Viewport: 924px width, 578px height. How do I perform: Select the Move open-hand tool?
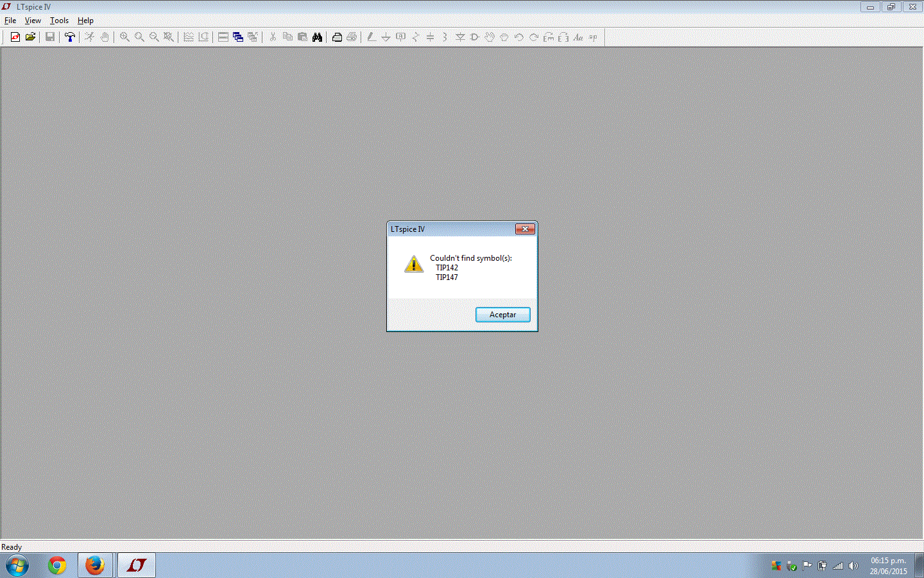[490, 37]
